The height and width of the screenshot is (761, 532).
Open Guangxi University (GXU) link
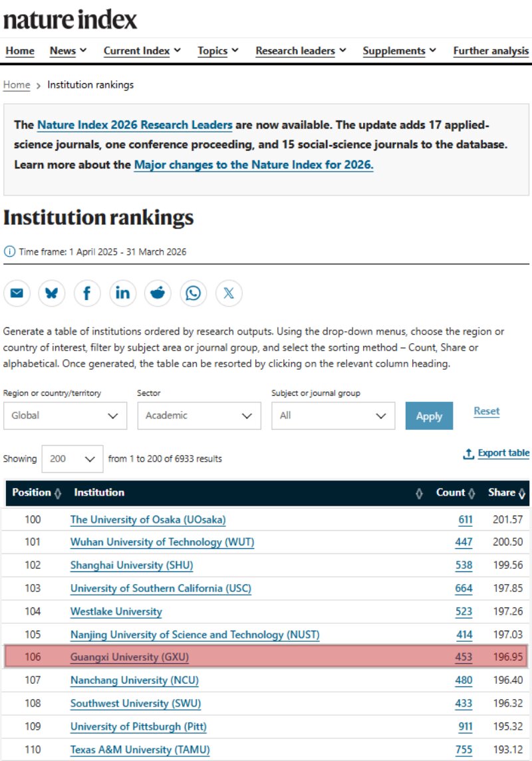(x=130, y=657)
